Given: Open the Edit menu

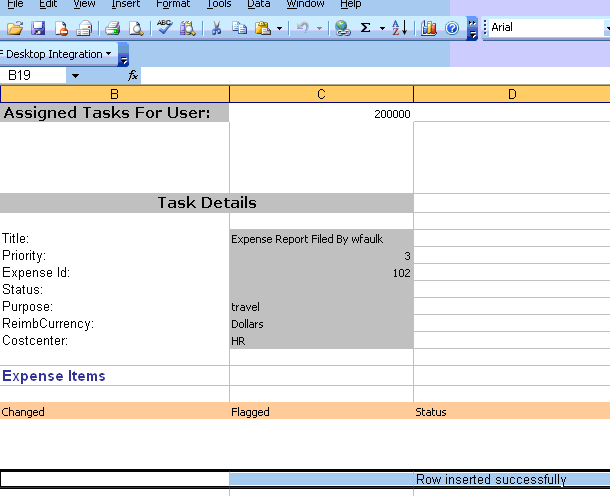Looking at the screenshot, I should [x=48, y=4].
